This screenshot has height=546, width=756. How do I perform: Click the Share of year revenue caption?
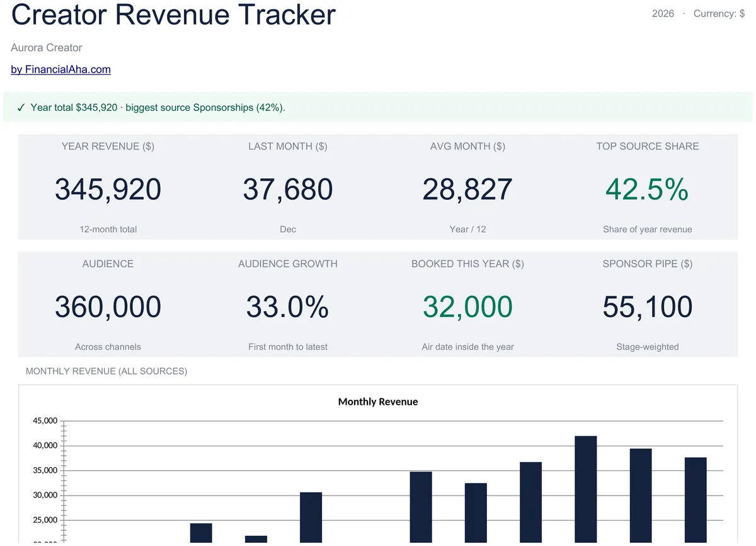click(648, 229)
